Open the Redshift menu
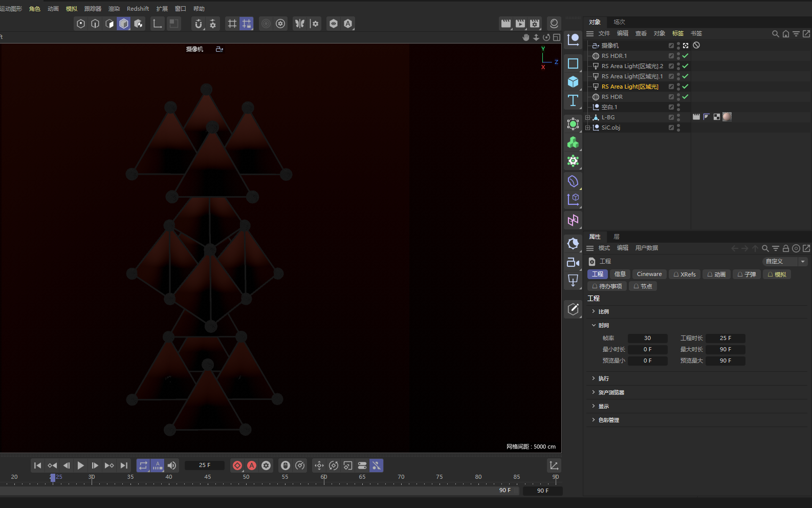Image resolution: width=812 pixels, height=508 pixels. point(138,9)
